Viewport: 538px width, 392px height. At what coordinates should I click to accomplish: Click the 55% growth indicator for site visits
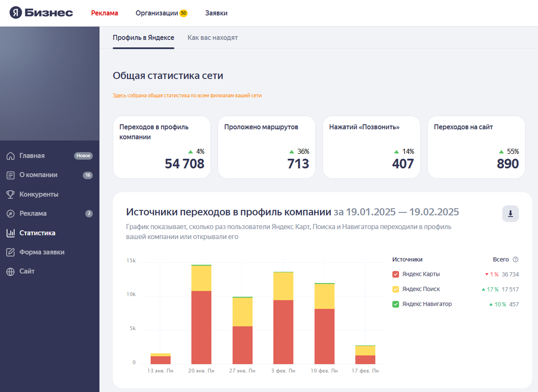(509, 152)
